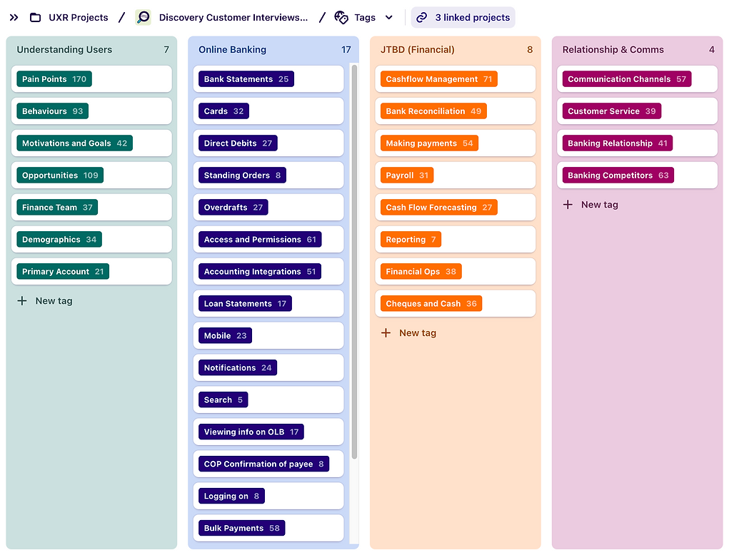The image size is (729, 560).
Task: Open the Access and Permissions tag
Action: coord(260,240)
